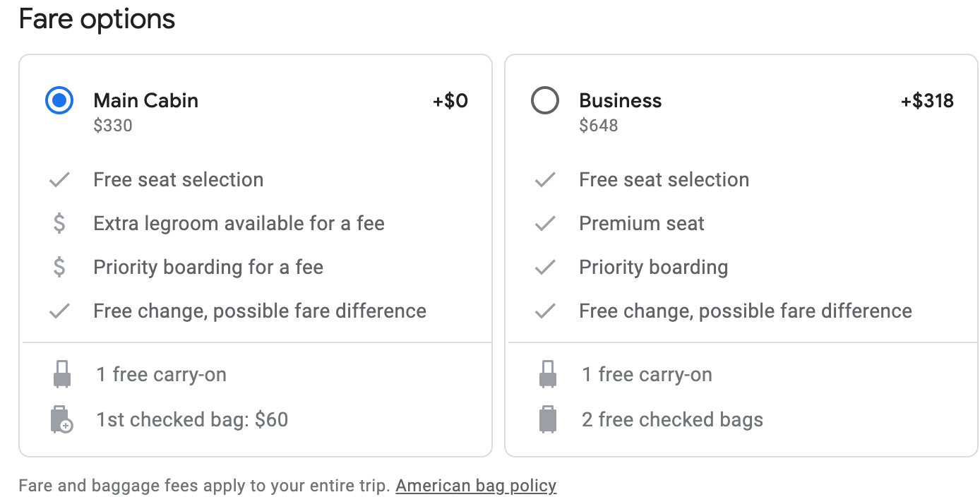Click dollar icon beside Extra legroom
Screen dimensions: 980x497
point(59,224)
